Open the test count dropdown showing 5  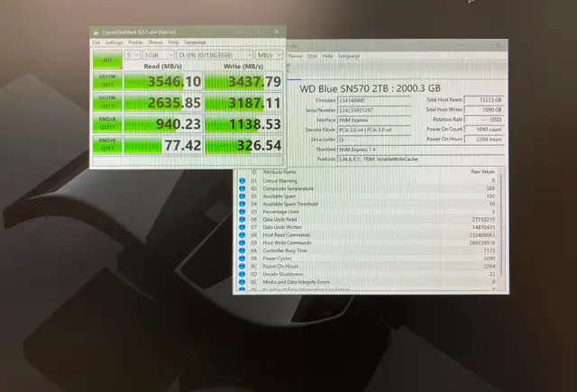[x=132, y=55]
